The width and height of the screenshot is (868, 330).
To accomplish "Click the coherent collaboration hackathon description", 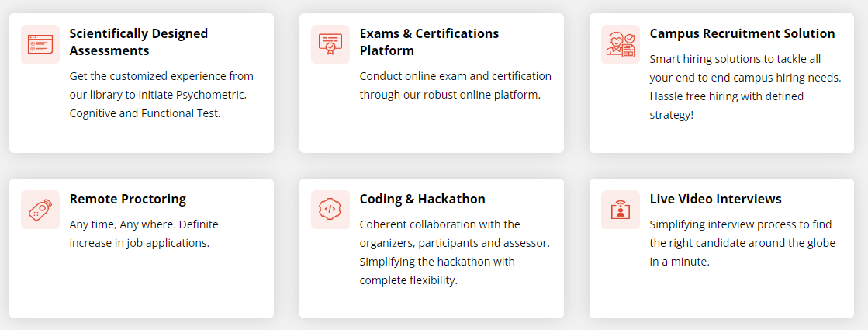I will coord(455,252).
